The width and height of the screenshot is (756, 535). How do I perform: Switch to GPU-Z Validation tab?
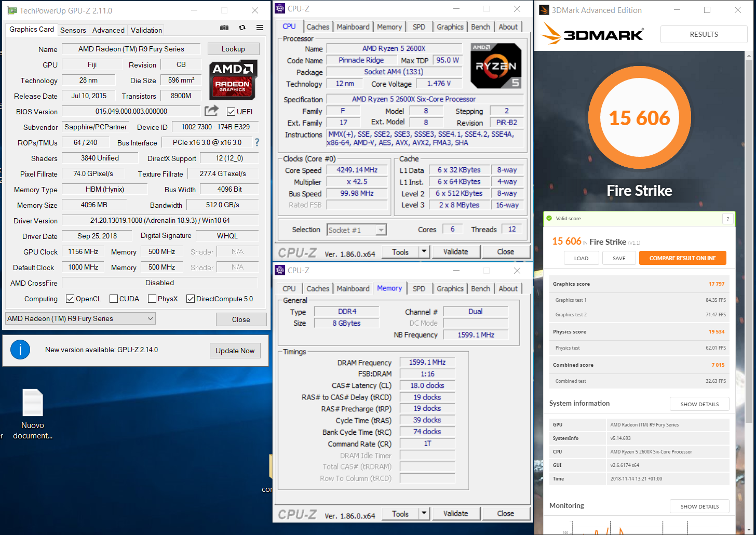coord(146,30)
